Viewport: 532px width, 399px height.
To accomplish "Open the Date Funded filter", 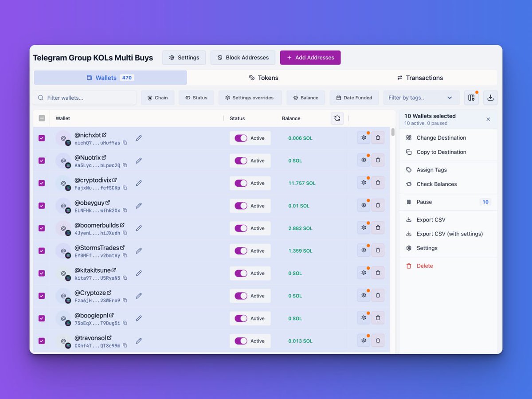I will [x=354, y=98].
